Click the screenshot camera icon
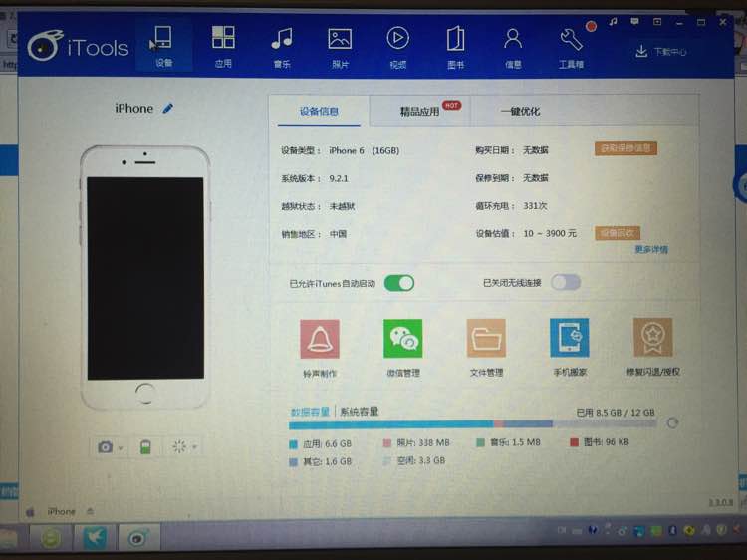The image size is (747, 560). click(105, 447)
